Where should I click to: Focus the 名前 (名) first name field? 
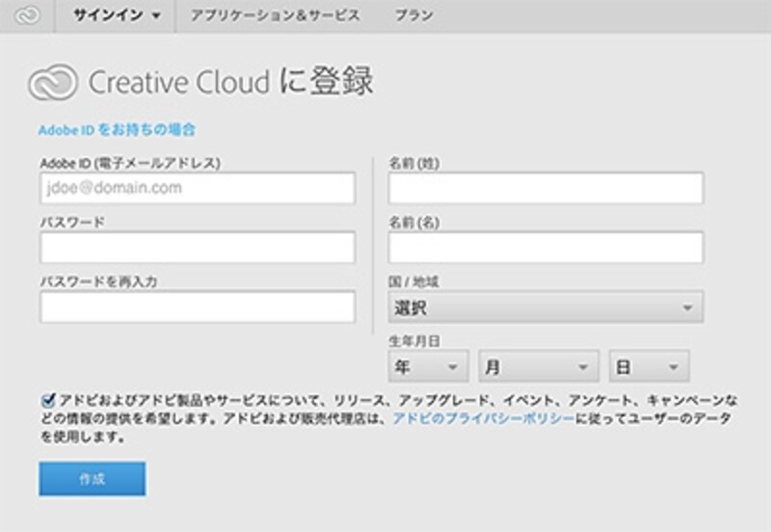545,248
